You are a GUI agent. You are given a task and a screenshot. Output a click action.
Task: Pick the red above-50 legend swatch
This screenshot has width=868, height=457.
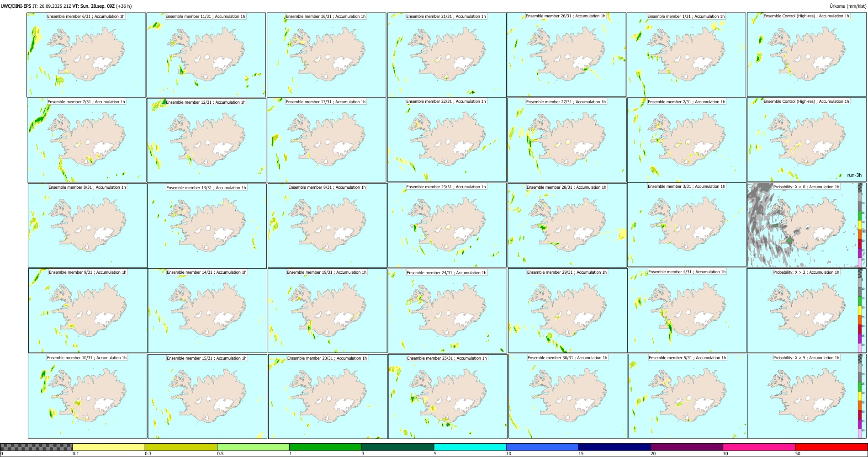831,447
